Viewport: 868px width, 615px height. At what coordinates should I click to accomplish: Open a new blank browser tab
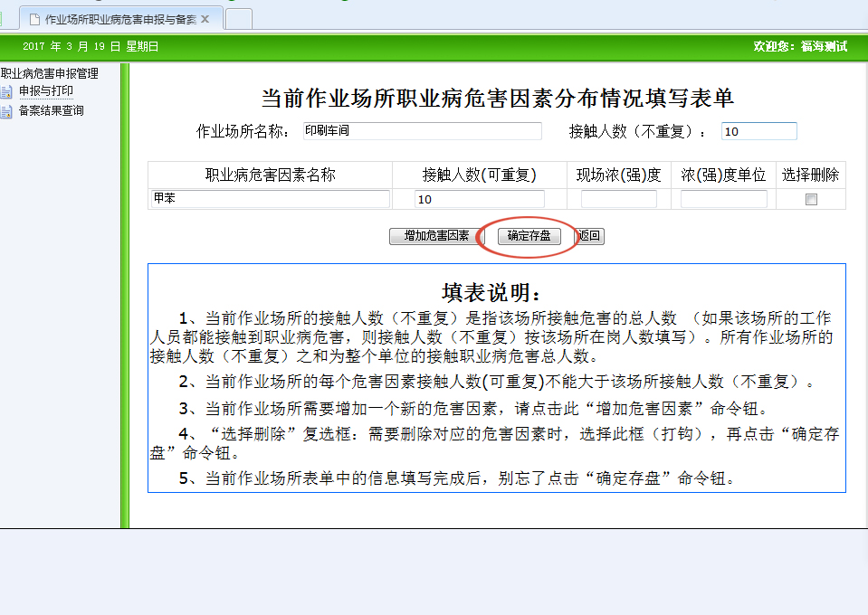[238, 19]
